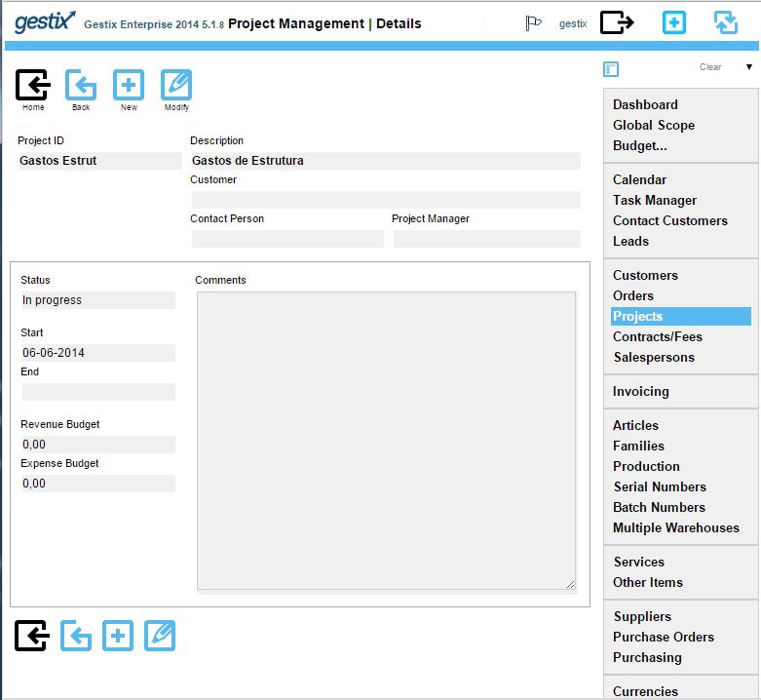Viewport: 761px width, 700px height.
Task: Click the Clear link
Action: pyautogui.click(x=710, y=67)
